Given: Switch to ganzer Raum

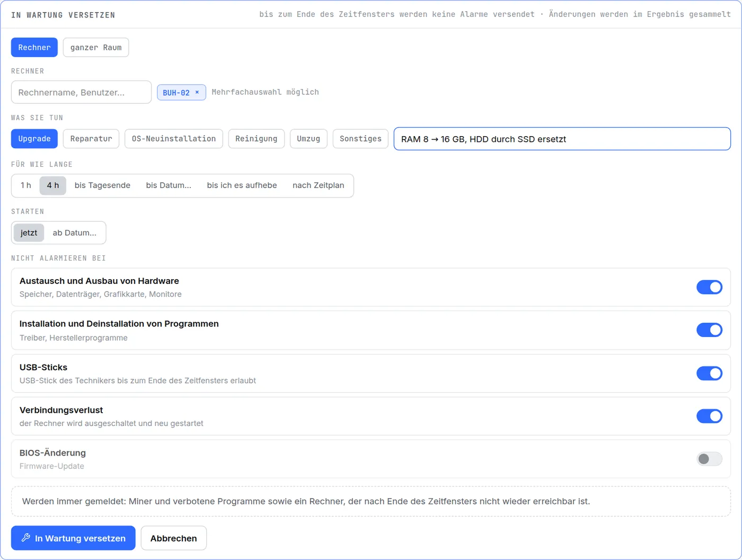Looking at the screenshot, I should tap(96, 47).
